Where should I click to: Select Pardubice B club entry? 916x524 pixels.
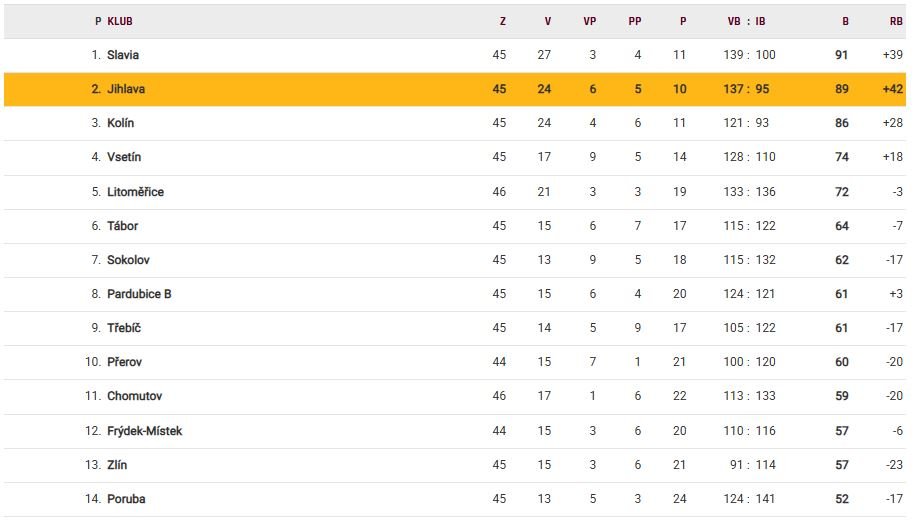(139, 294)
